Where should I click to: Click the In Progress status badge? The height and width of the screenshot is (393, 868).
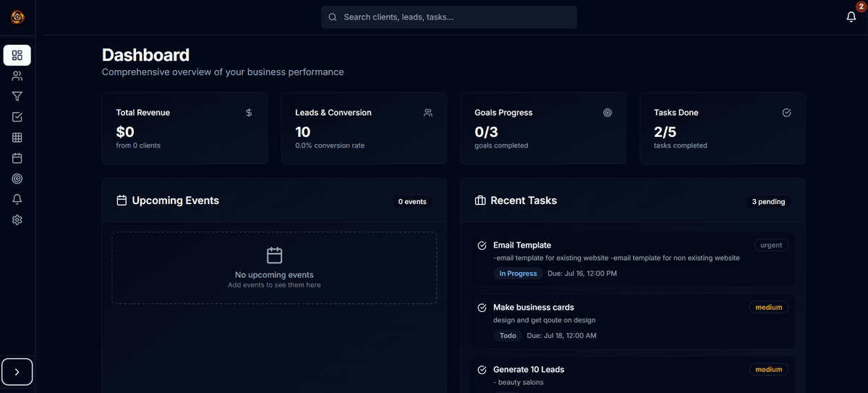tap(518, 274)
